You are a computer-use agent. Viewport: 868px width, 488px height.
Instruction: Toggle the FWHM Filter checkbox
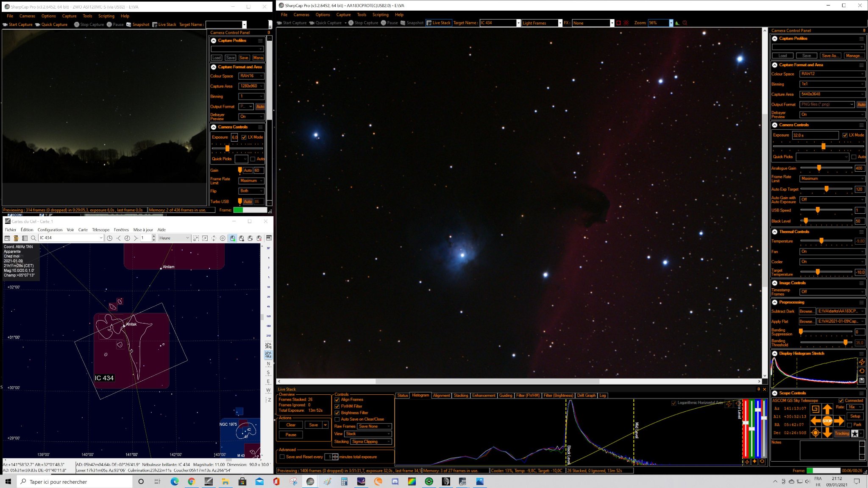point(337,406)
